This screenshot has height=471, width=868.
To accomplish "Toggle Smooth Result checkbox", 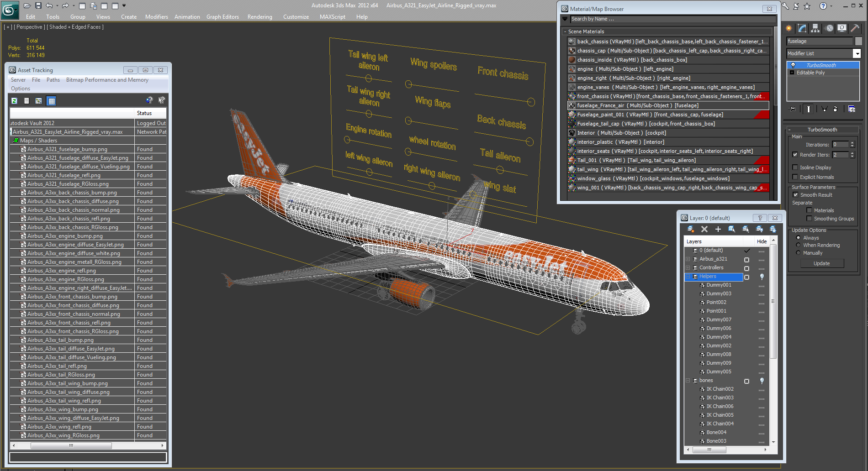I will point(795,195).
